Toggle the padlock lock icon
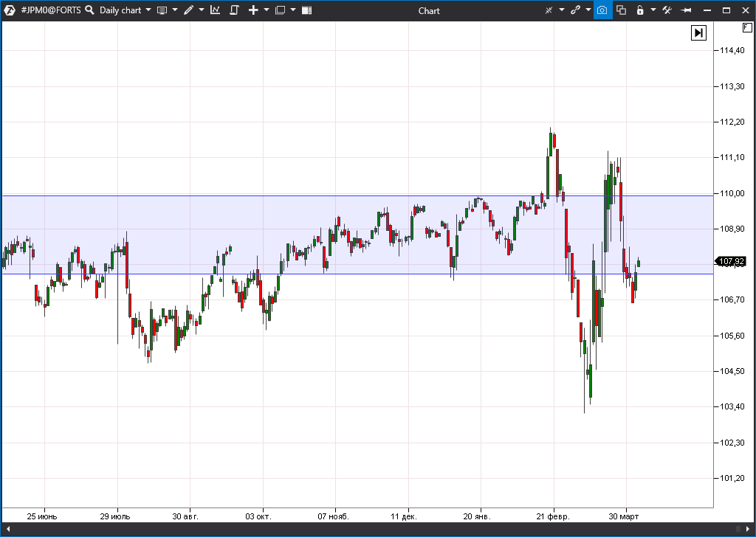Viewport: 756px width, 537px height. (x=640, y=10)
